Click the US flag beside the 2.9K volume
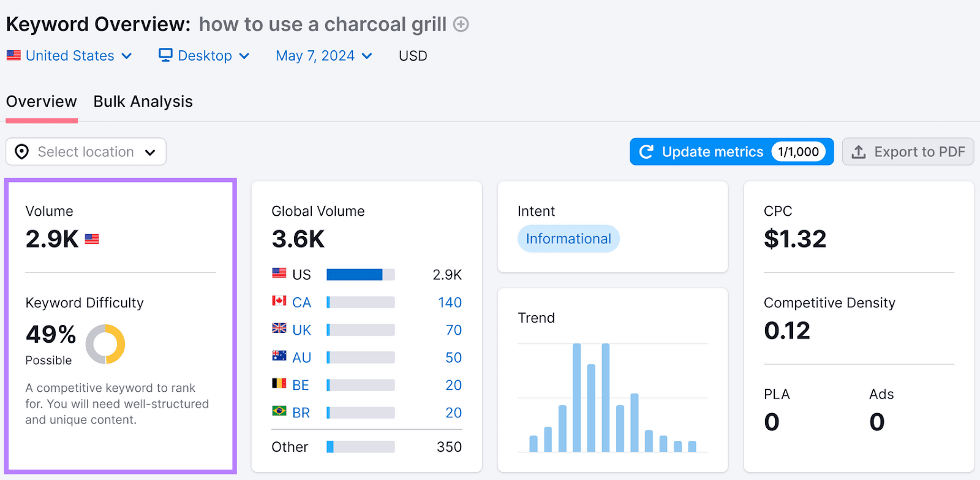Image resolution: width=980 pixels, height=480 pixels. click(92, 238)
